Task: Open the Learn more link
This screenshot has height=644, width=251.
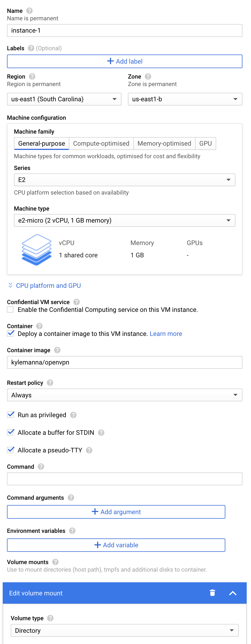Action: tap(166, 334)
